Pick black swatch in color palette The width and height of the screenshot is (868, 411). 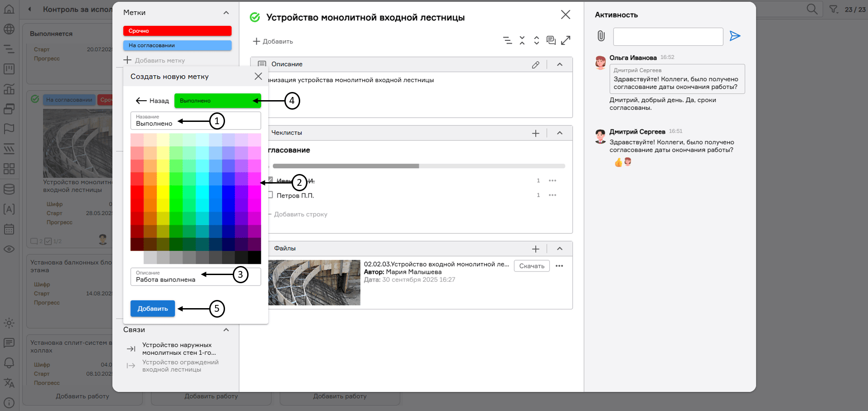254,257
